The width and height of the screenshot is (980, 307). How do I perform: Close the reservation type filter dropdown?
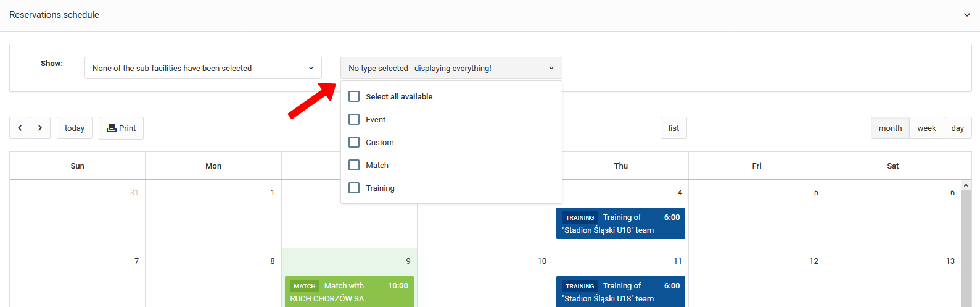click(x=451, y=68)
